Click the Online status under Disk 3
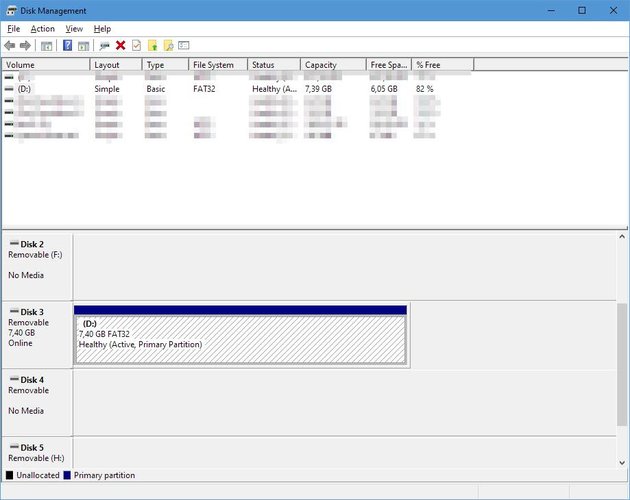630x500 pixels. [20, 343]
